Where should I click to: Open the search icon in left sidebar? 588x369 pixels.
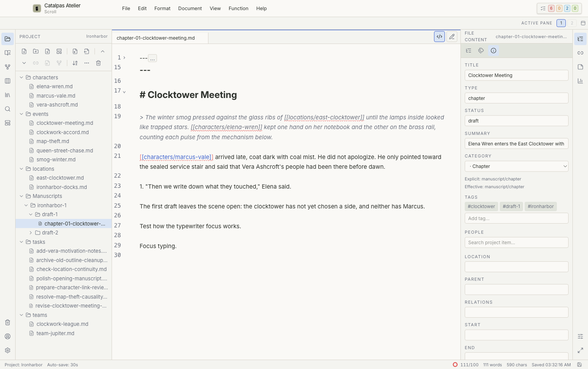click(7, 109)
